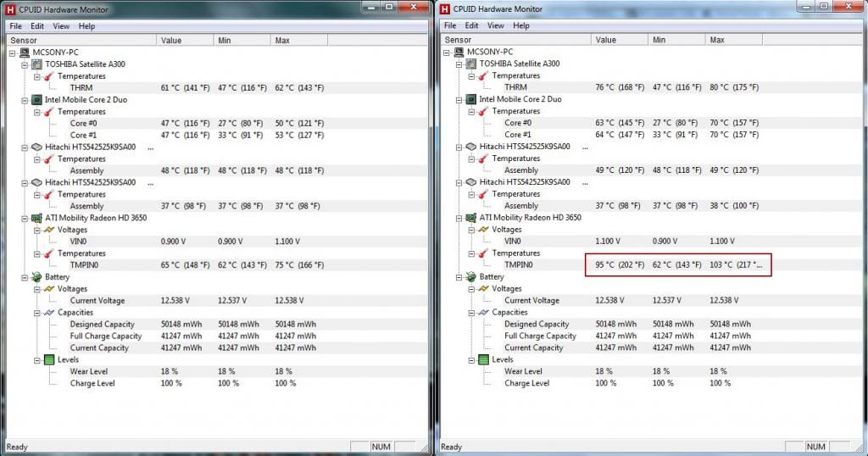This screenshot has width=868, height=456.
Task: Click second Hitachi hard drive icon in right window
Action: (x=471, y=182)
